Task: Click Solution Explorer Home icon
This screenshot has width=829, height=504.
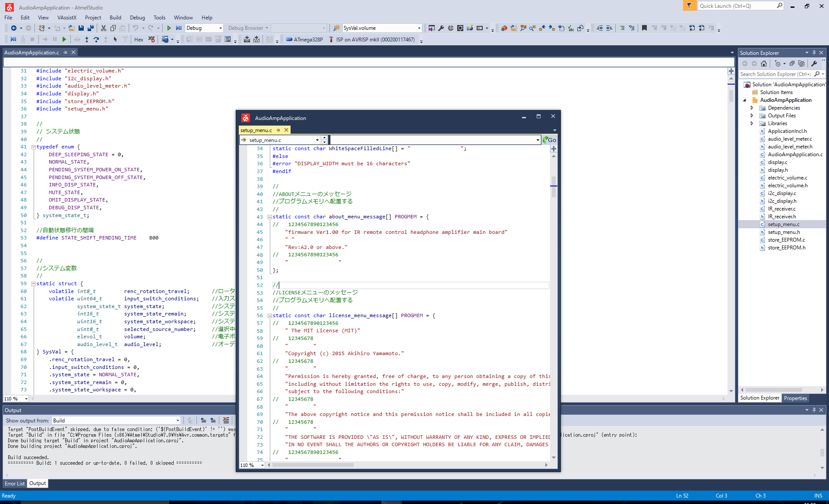Action: (x=764, y=63)
